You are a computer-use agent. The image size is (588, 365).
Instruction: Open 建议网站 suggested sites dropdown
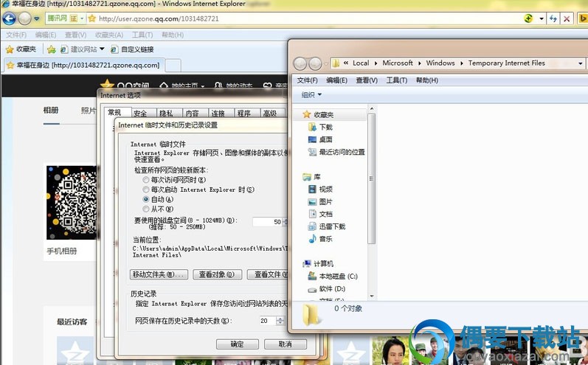point(83,49)
